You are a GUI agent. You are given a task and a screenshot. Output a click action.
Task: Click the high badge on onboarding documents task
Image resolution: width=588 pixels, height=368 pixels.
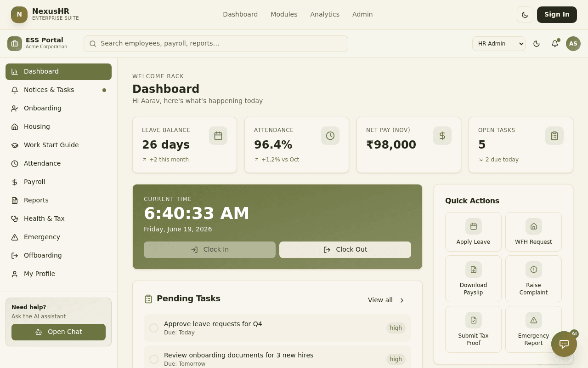point(396,359)
